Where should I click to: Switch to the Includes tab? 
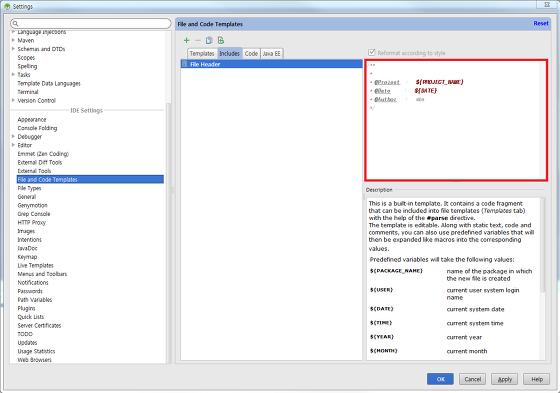click(x=230, y=54)
